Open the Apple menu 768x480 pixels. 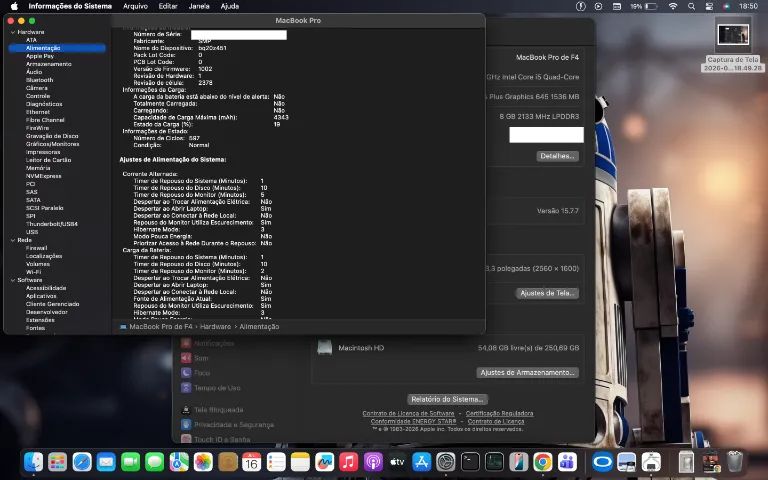pyautogui.click(x=14, y=6)
